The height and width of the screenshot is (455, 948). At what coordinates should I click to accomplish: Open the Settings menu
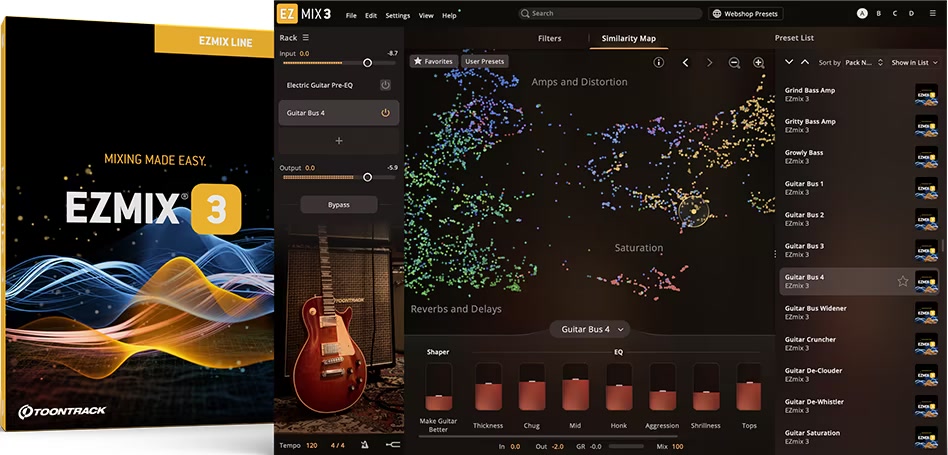[x=397, y=15]
